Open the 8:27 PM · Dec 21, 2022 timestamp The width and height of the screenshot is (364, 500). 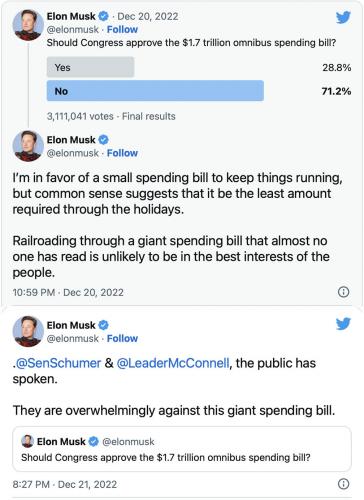coord(65,484)
